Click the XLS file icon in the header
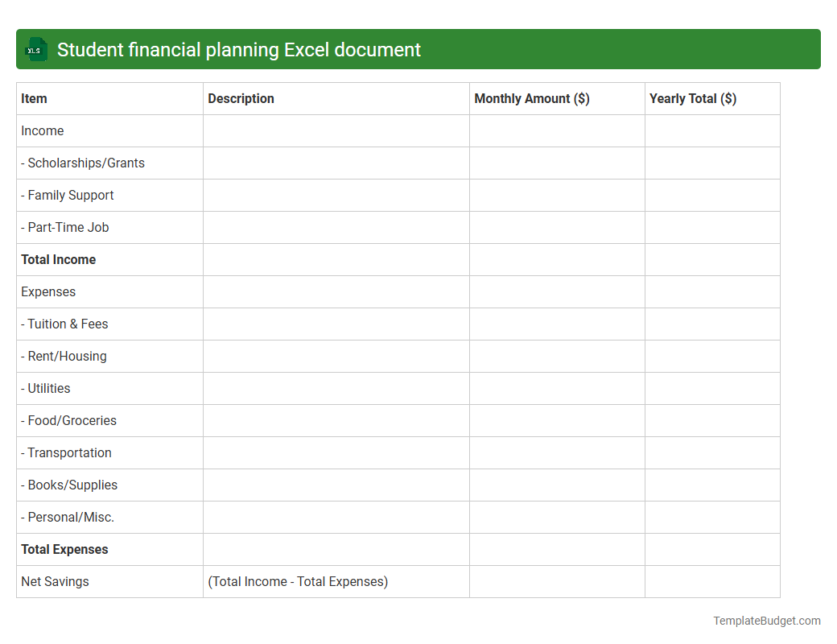 pyautogui.click(x=35, y=49)
